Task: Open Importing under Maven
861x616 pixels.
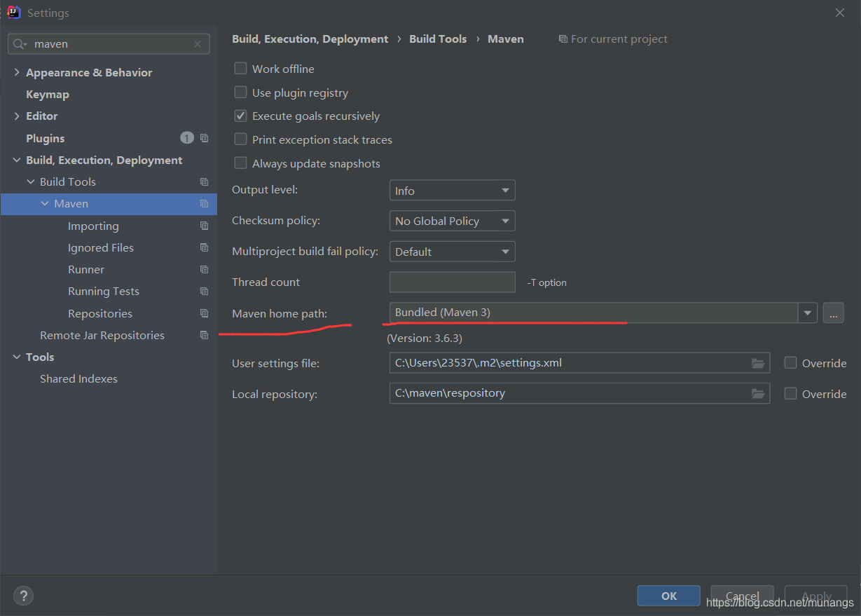Action: point(93,226)
